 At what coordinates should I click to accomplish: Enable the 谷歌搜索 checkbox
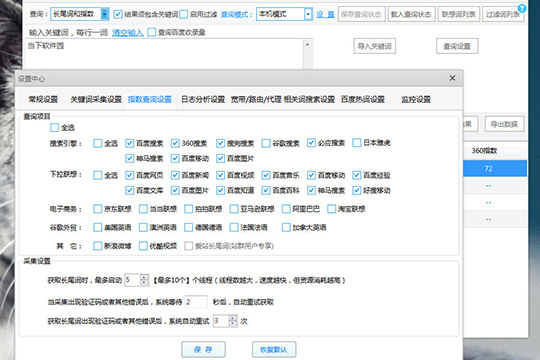(x=266, y=143)
